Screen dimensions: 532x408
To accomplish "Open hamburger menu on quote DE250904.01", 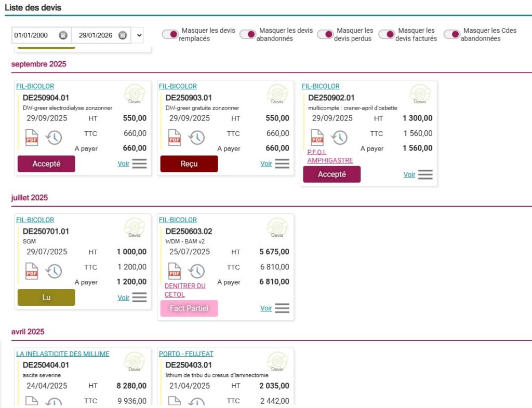I will coord(139,164).
